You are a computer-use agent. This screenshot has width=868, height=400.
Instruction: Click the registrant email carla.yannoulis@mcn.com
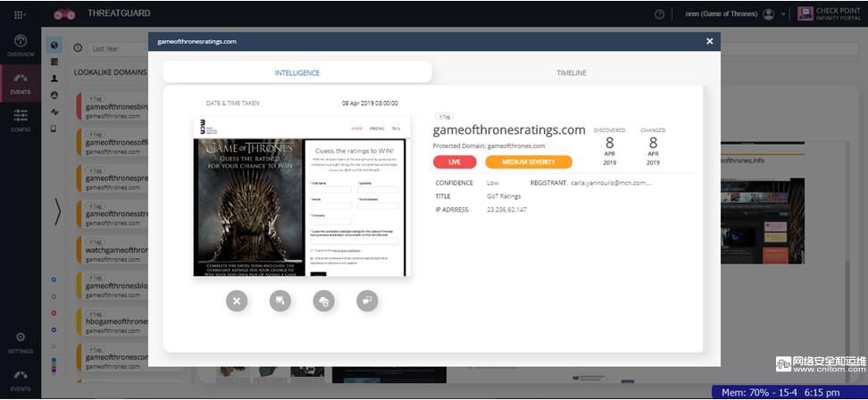(612, 182)
